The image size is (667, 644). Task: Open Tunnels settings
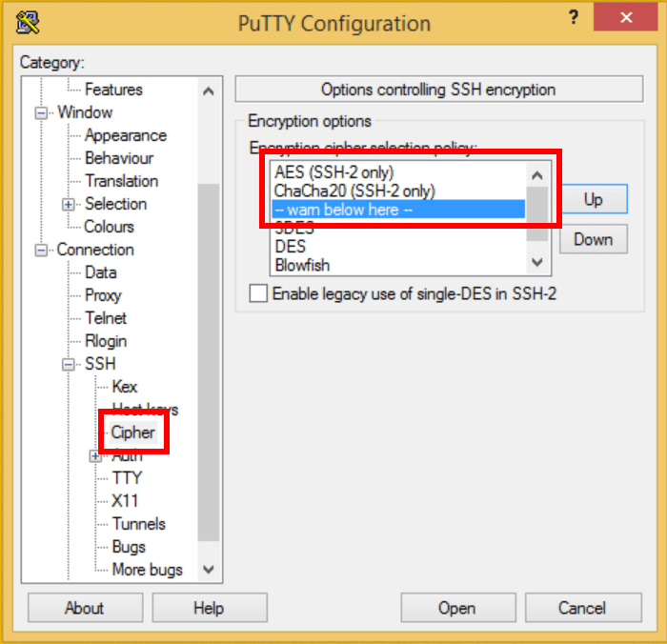(139, 524)
